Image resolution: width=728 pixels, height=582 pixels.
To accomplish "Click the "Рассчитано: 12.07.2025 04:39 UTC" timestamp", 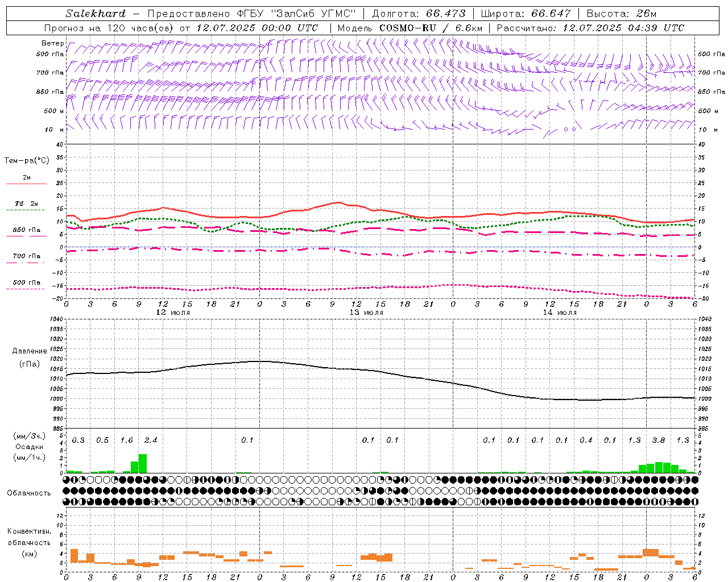I will click(x=590, y=28).
